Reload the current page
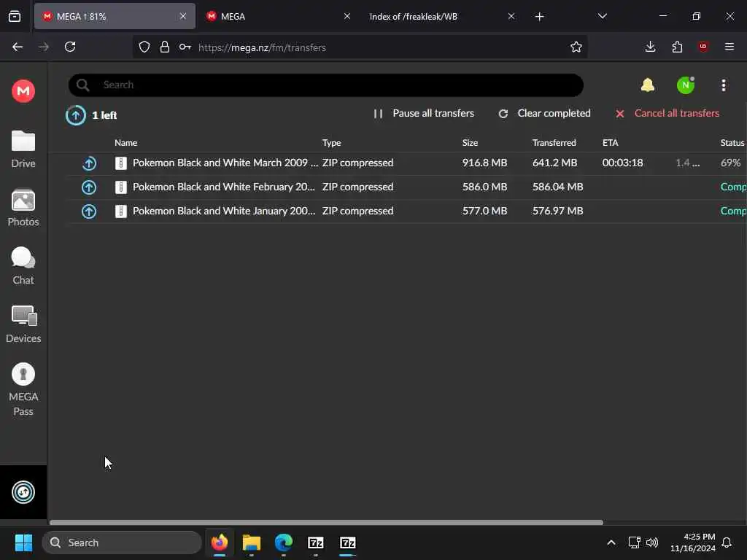747x560 pixels. pyautogui.click(x=70, y=47)
